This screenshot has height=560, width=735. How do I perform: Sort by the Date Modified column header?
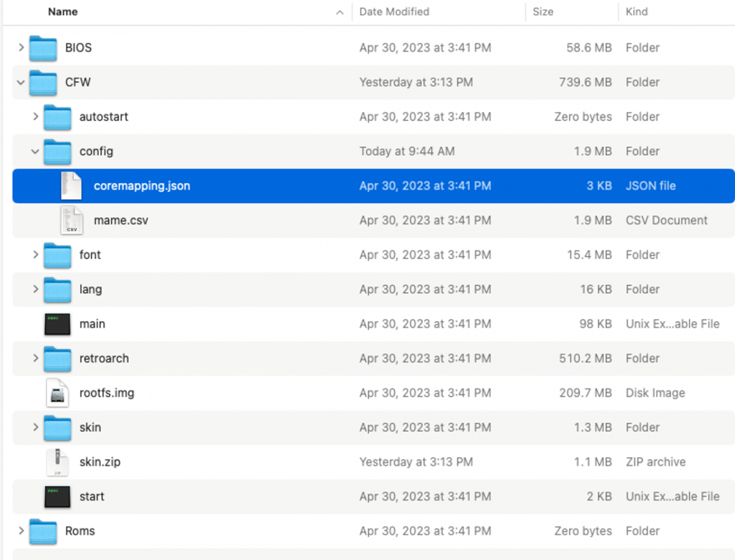(x=394, y=12)
